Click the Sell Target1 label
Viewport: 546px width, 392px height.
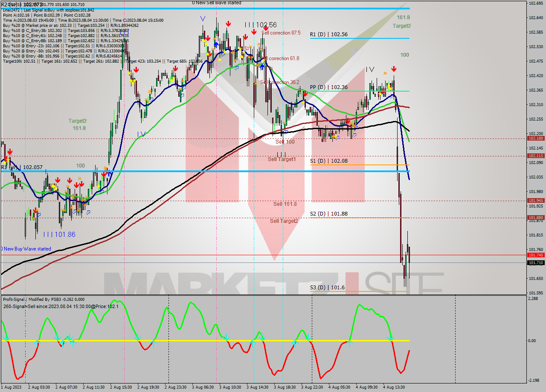[282, 159]
